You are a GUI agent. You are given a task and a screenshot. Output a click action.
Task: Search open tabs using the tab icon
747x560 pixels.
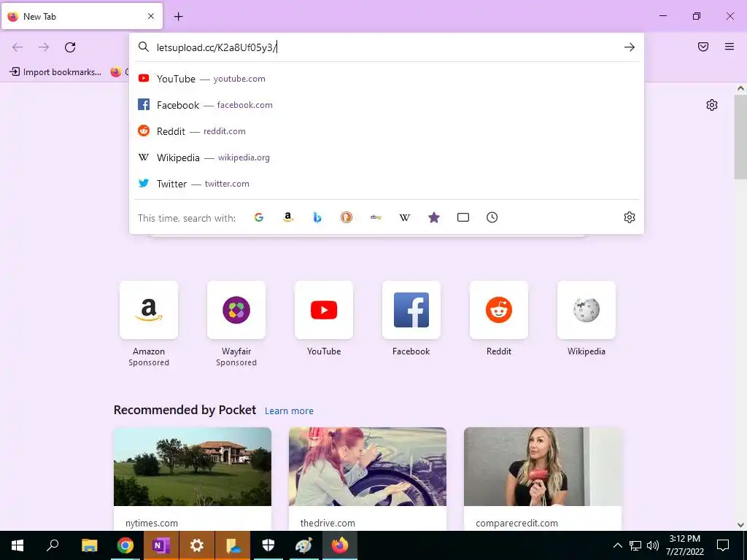pos(463,217)
